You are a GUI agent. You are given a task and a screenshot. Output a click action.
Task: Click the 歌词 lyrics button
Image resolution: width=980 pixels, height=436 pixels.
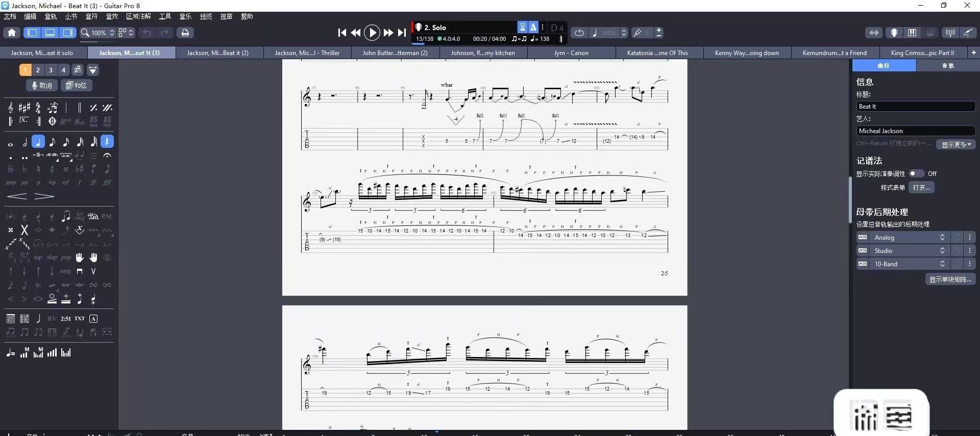41,85
